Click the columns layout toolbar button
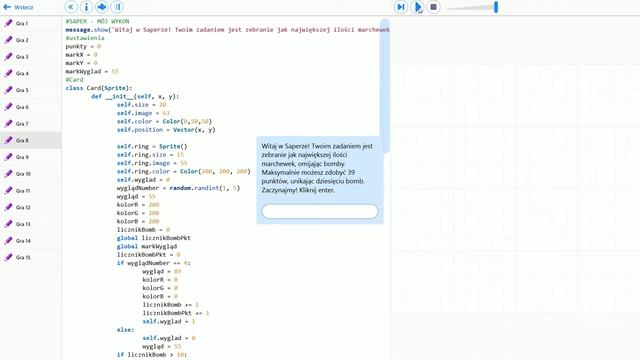This screenshot has height=360, width=640. [117, 7]
